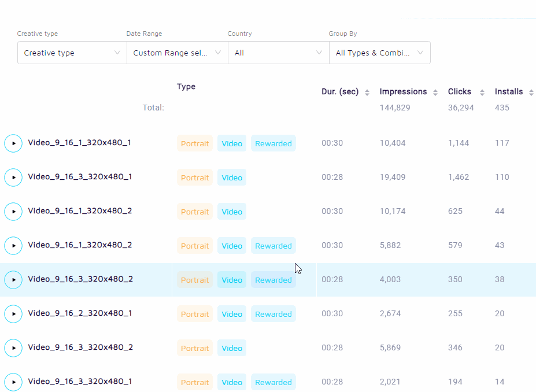The width and height of the screenshot is (536, 392).
Task: Sort by the Dur. (sec) column arrows
Action: pyautogui.click(x=367, y=93)
